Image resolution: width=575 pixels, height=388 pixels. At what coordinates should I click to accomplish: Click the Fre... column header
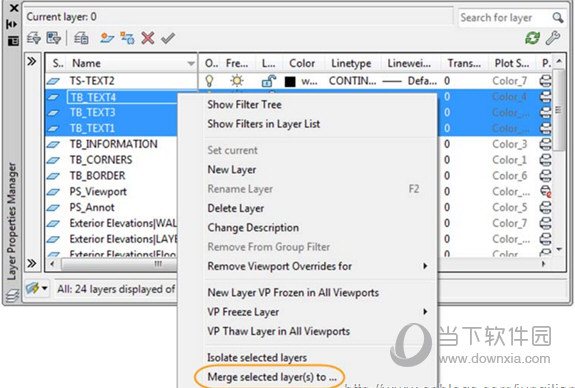click(x=237, y=63)
